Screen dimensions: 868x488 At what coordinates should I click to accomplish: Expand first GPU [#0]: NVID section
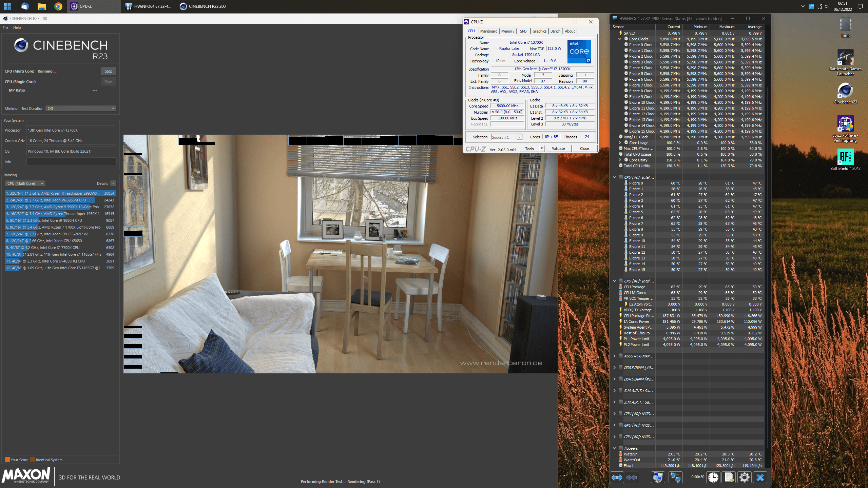pyautogui.click(x=614, y=414)
